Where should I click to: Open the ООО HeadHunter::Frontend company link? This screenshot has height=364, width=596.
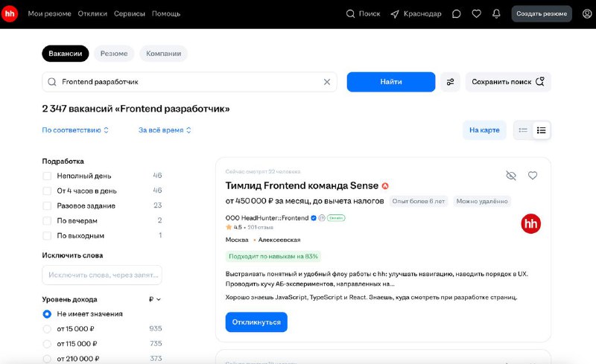tap(267, 217)
